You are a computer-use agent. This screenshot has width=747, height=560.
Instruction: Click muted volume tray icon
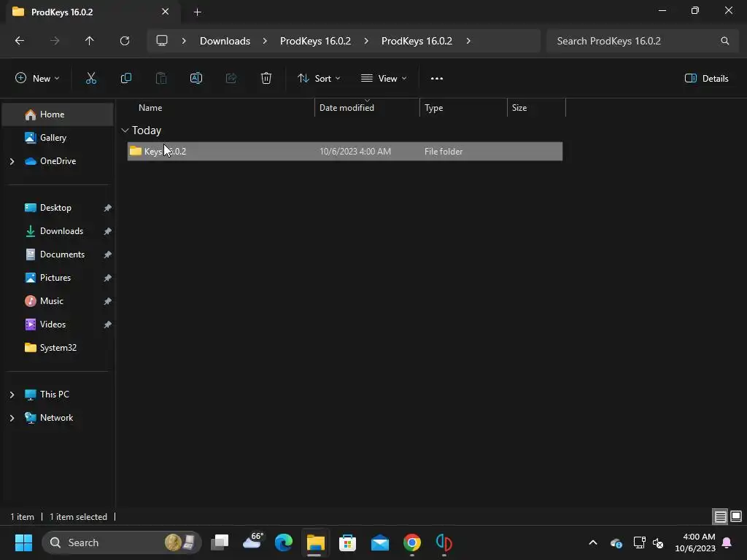point(658,542)
